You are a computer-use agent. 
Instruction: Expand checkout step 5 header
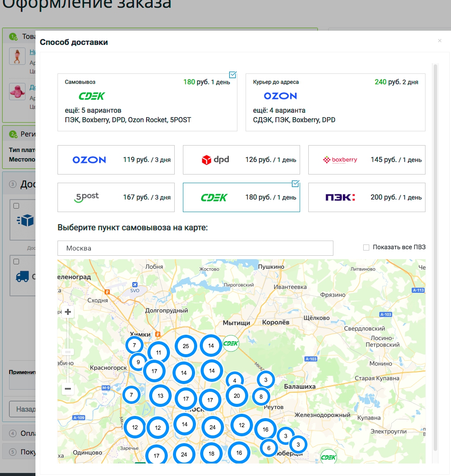pyautogui.click(x=19, y=452)
